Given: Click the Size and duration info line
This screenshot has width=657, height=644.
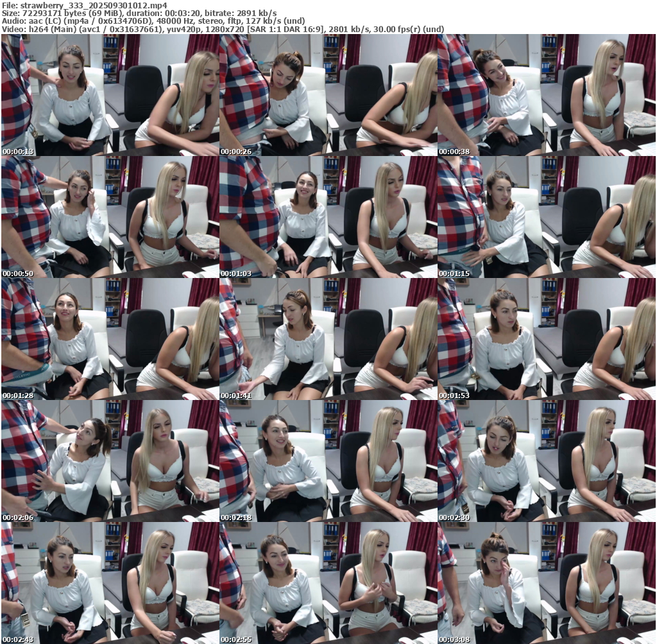Looking at the screenshot, I should (x=139, y=13).
